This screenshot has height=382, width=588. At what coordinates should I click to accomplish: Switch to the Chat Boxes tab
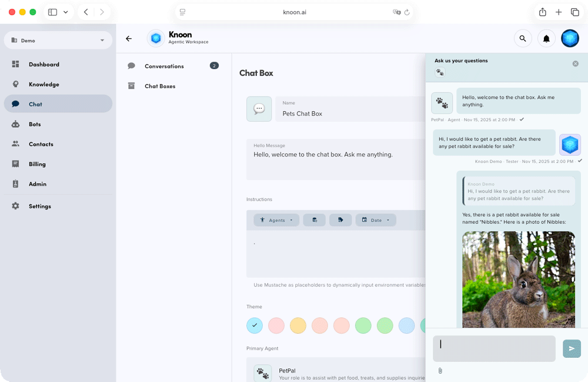point(159,86)
